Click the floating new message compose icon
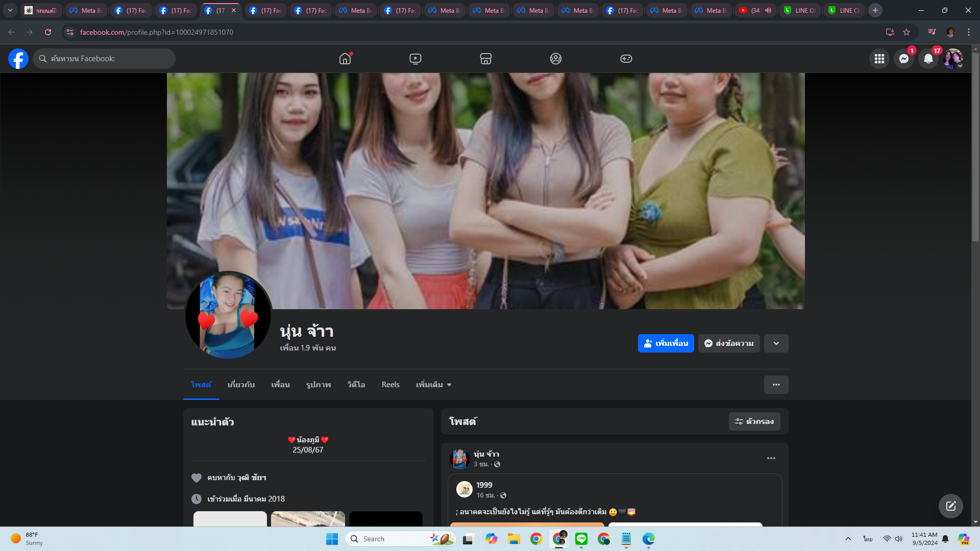This screenshot has width=980, height=551. (950, 506)
